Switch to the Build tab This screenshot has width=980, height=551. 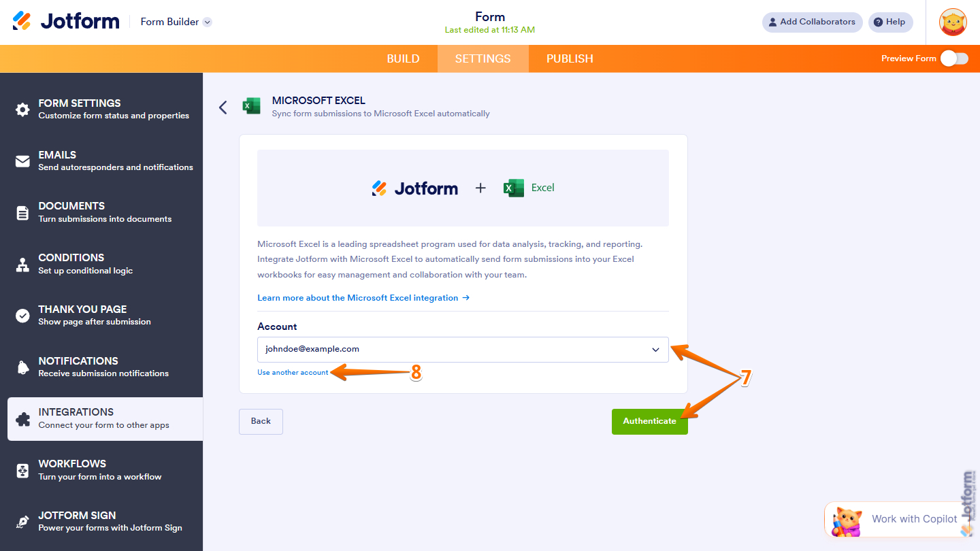403,59
